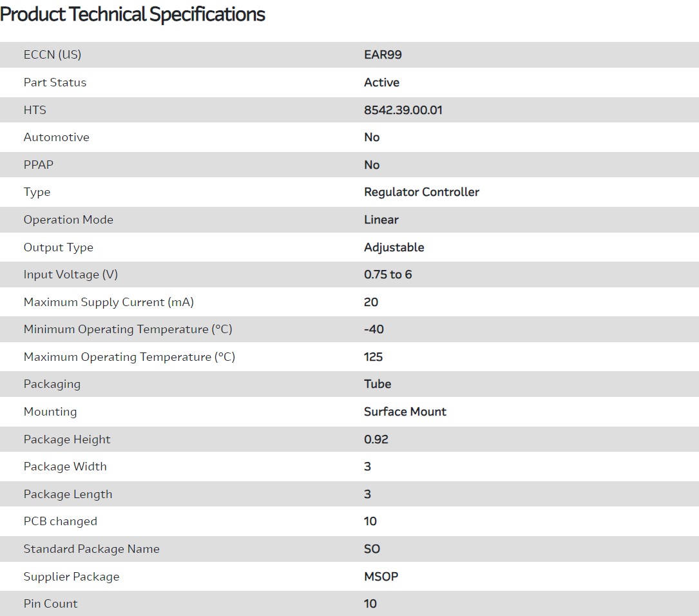Click the Pin Count label
Screen dimensions: 699x616
tap(50, 604)
